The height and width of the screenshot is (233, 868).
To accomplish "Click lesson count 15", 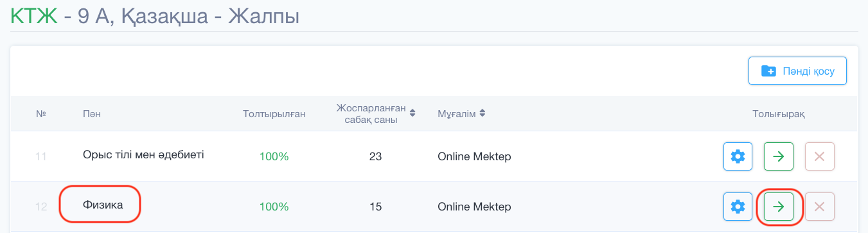I will tap(376, 207).
